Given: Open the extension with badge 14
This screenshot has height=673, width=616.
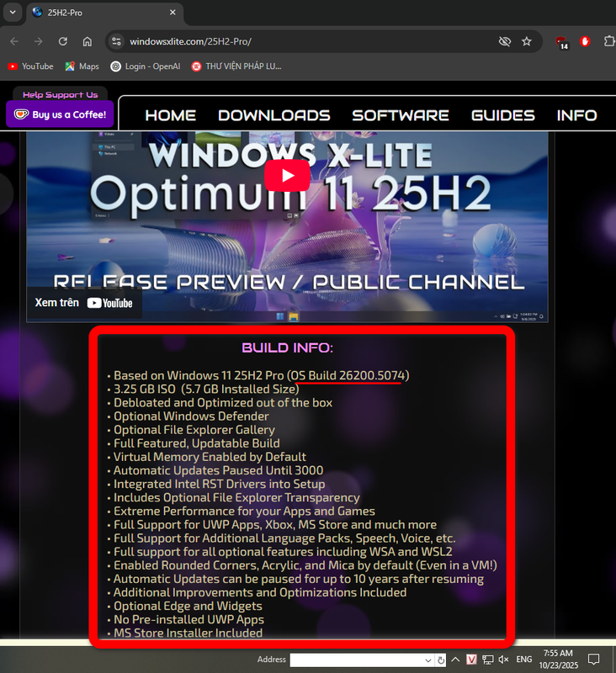Looking at the screenshot, I should pyautogui.click(x=561, y=43).
